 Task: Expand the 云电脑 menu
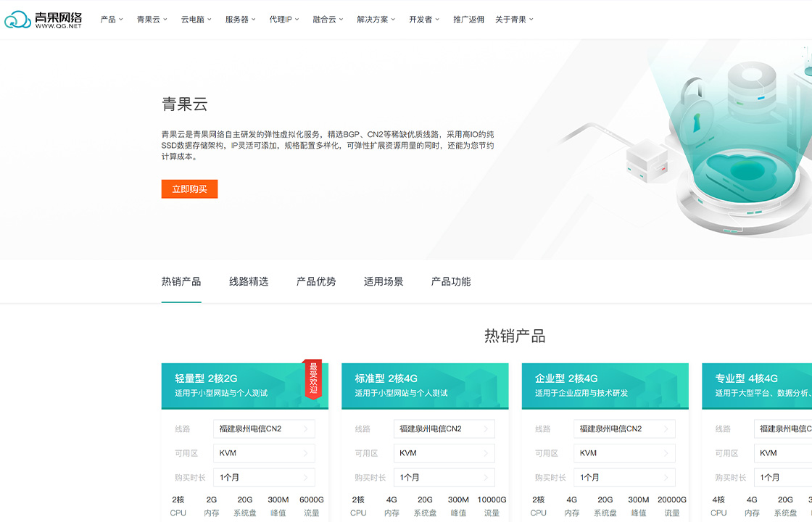click(x=196, y=20)
